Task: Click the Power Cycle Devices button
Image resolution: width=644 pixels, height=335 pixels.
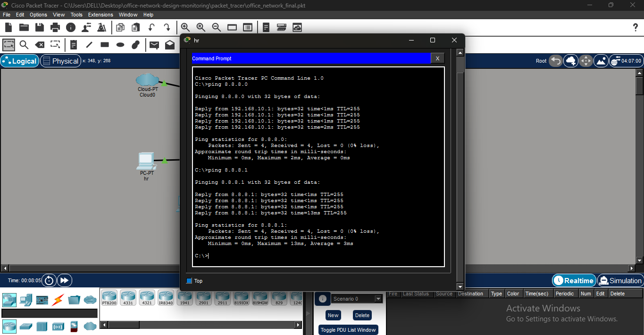Action: click(49, 281)
